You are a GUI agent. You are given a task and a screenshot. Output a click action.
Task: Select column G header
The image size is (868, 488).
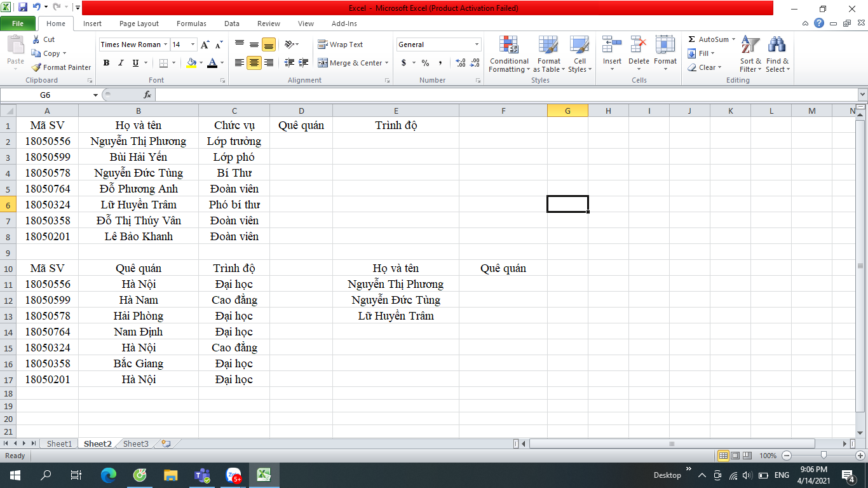[x=567, y=111]
